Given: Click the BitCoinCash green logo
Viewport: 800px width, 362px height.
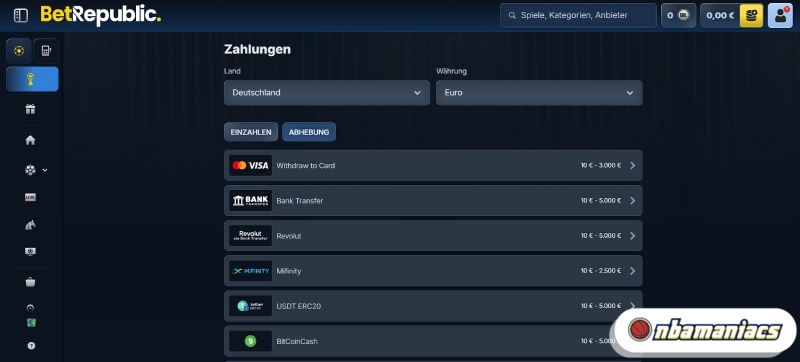Looking at the screenshot, I should point(251,341).
